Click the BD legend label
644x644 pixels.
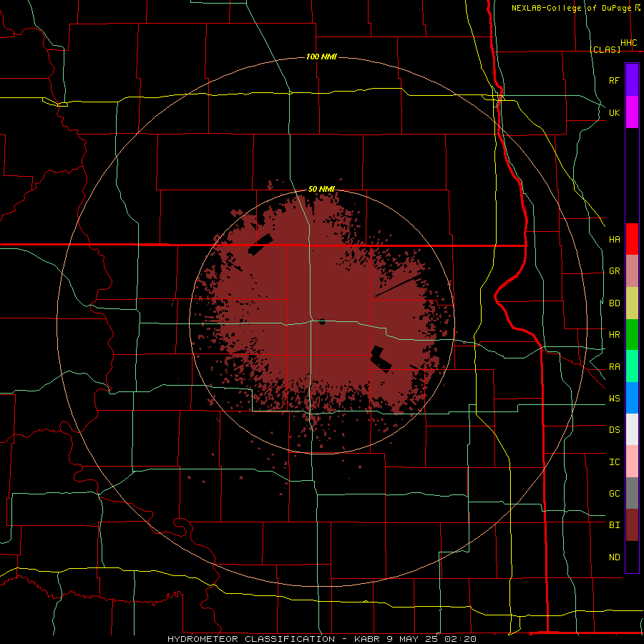pos(614,303)
